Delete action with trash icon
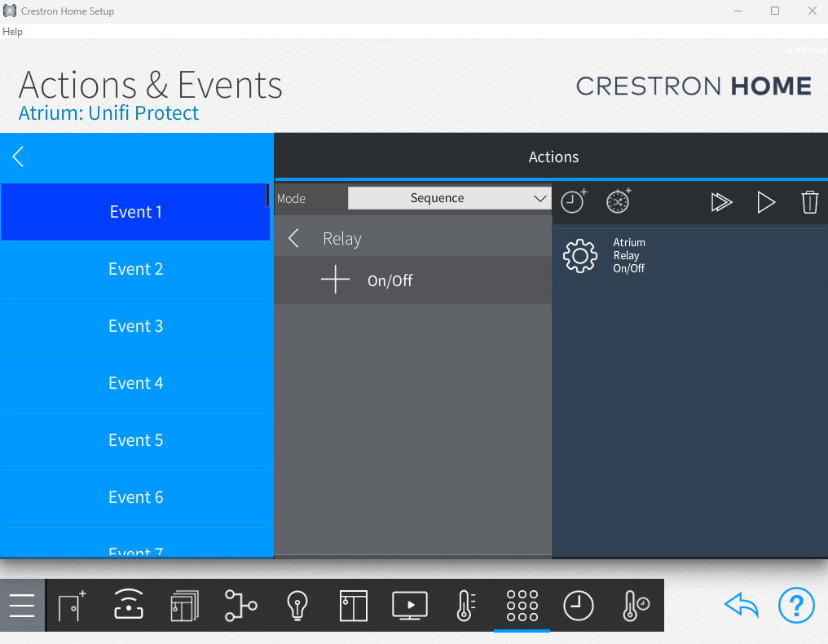This screenshot has height=644, width=828. tap(809, 202)
